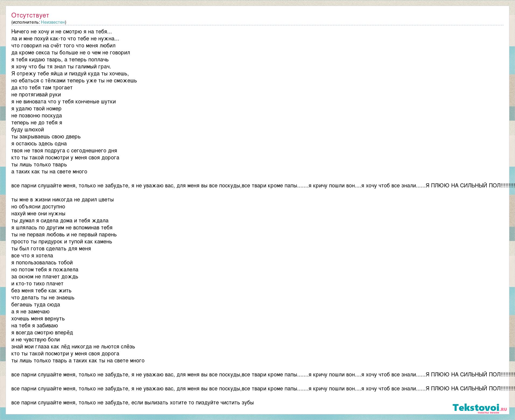Open the artist link 'Неизвестен'
The width and height of the screenshot is (515, 420).
coord(53,22)
